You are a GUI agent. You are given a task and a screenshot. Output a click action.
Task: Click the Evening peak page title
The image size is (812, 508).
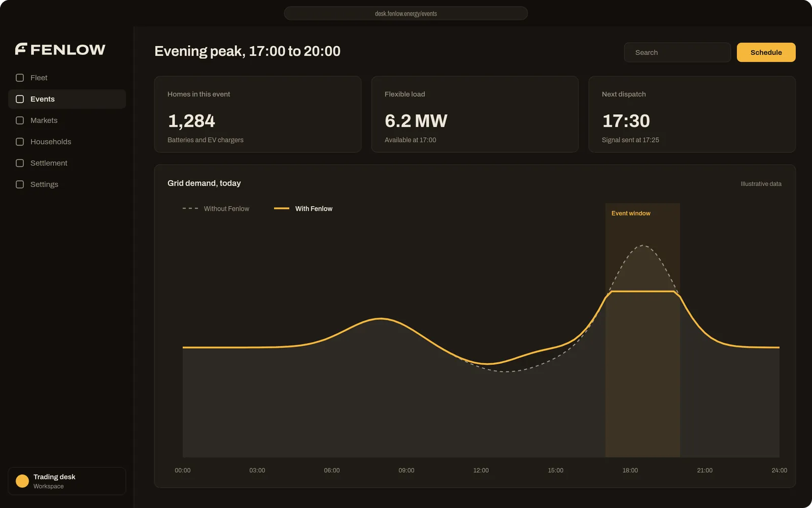click(248, 51)
